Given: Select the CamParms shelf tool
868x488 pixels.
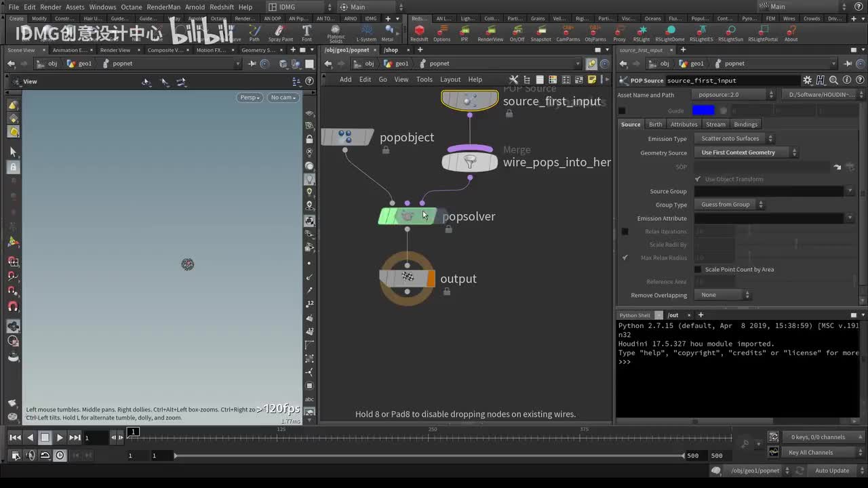Looking at the screenshot, I should pyautogui.click(x=568, y=33).
